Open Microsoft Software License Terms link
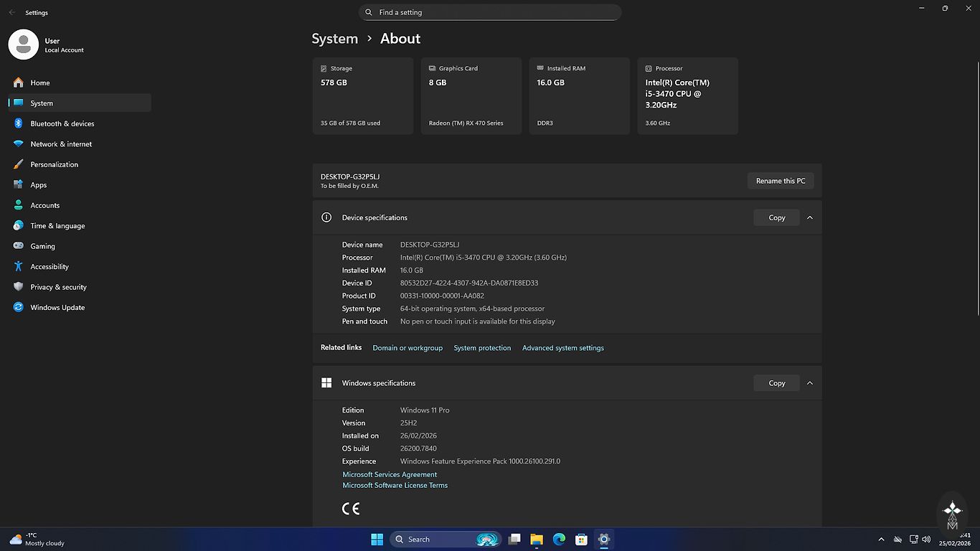 pos(395,486)
